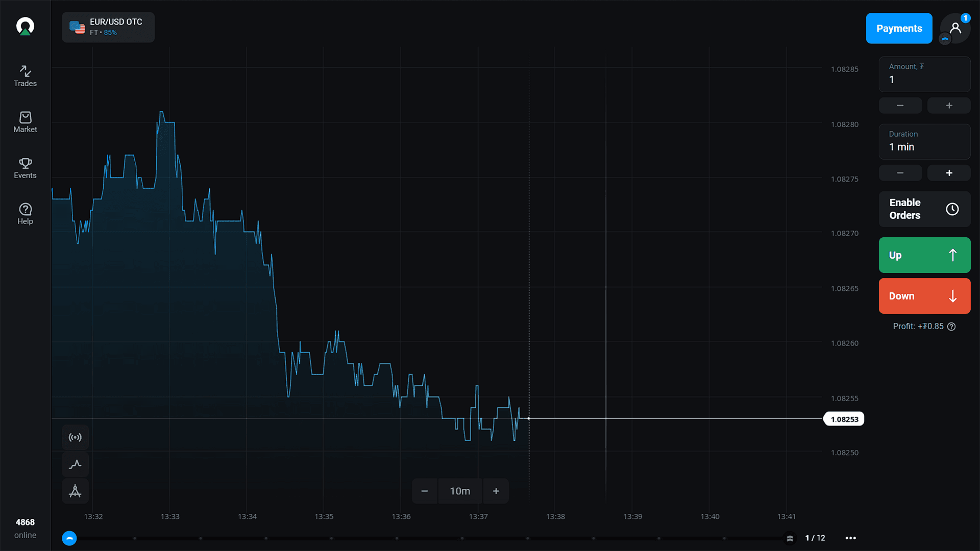Screen dimensions: 980x551
Task: Click the 85% payout label
Action: 110,33
